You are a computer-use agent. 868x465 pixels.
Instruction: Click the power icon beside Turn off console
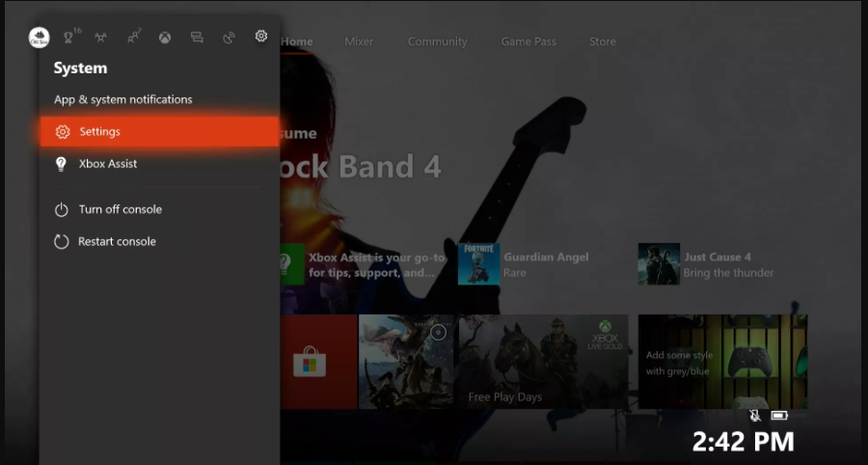tap(61, 209)
